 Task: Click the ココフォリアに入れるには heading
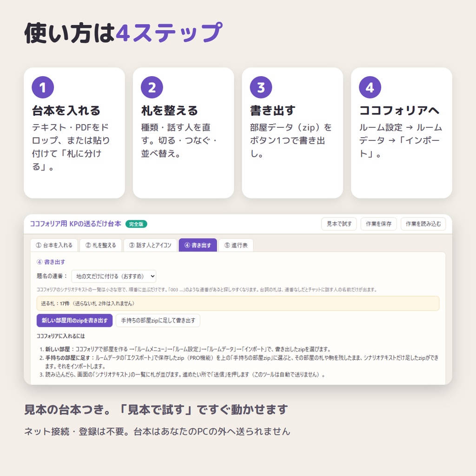(61, 336)
